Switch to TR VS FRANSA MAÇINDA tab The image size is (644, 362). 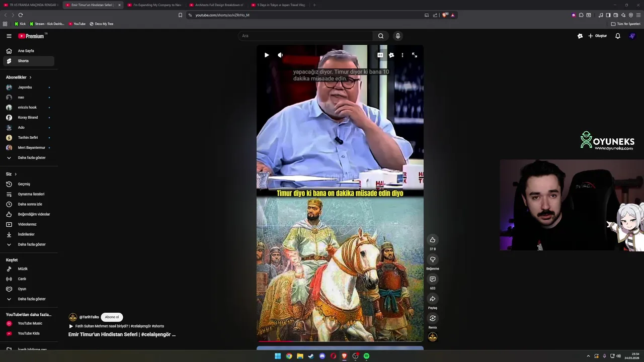tap(31, 5)
